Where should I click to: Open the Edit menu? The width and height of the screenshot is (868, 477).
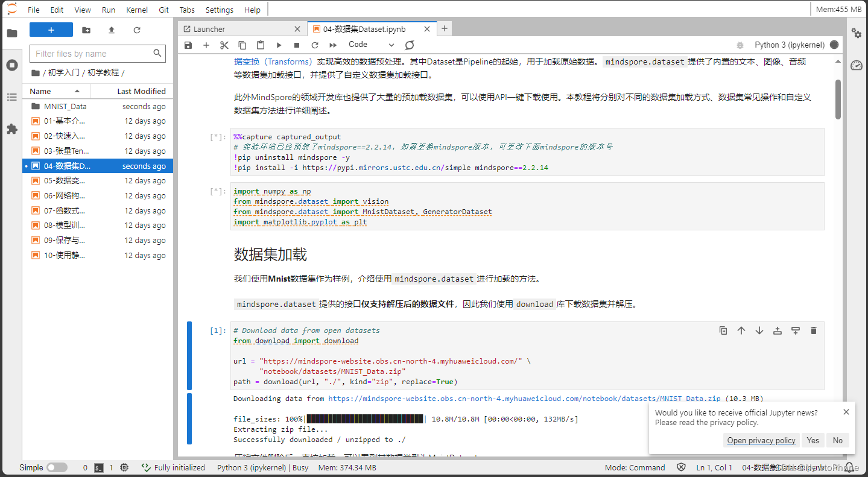click(57, 10)
